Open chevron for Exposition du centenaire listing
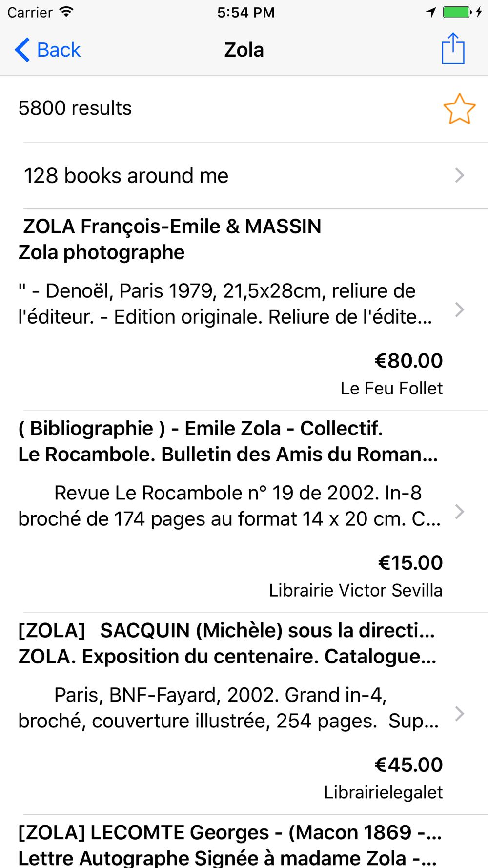Image resolution: width=488 pixels, height=868 pixels. (x=459, y=714)
